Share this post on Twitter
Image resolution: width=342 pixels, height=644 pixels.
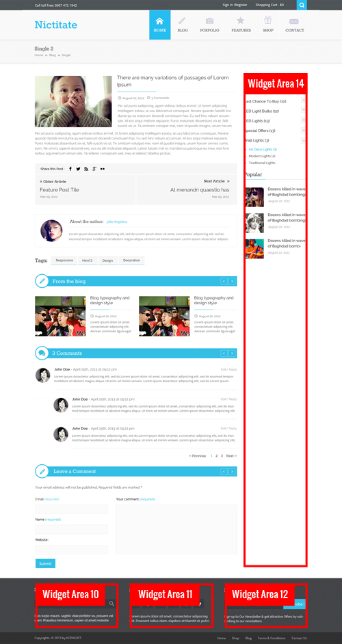[78, 169]
